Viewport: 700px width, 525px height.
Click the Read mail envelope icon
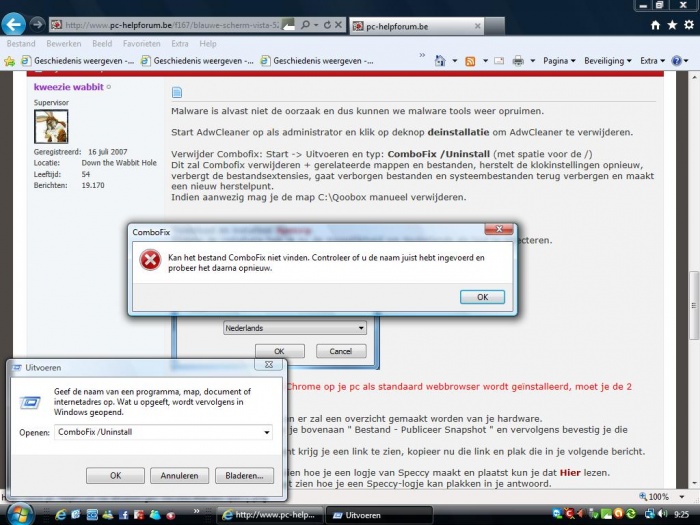[x=499, y=61]
